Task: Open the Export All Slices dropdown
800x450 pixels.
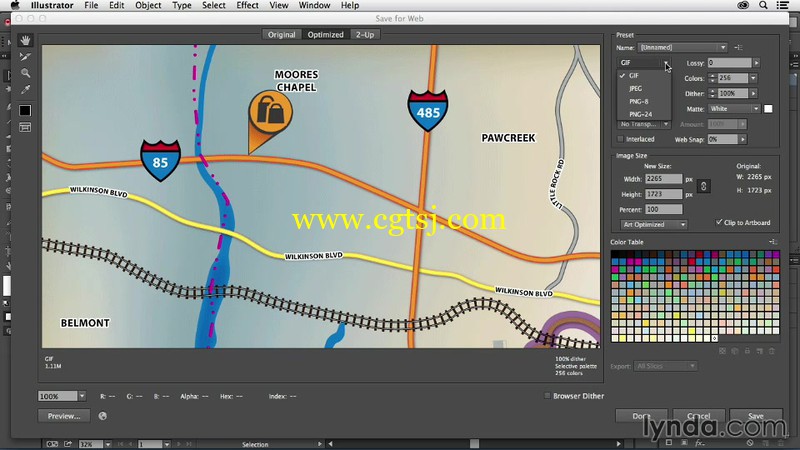Action: (665, 366)
